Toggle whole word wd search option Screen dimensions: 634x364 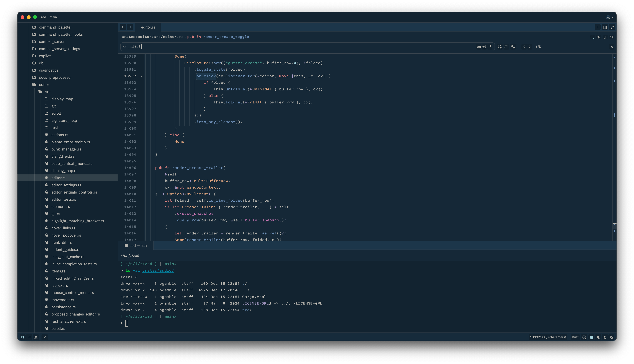484,47
